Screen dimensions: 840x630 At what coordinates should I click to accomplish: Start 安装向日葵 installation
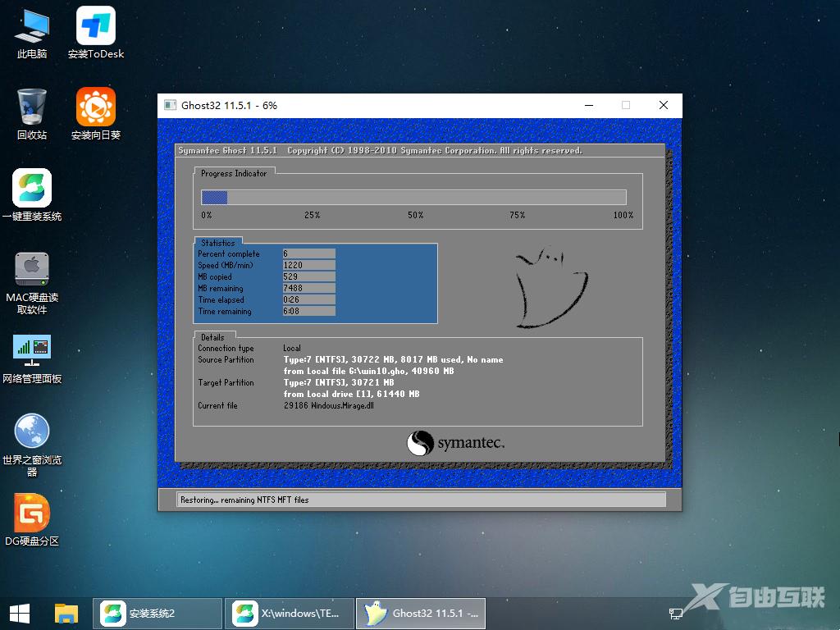95,107
